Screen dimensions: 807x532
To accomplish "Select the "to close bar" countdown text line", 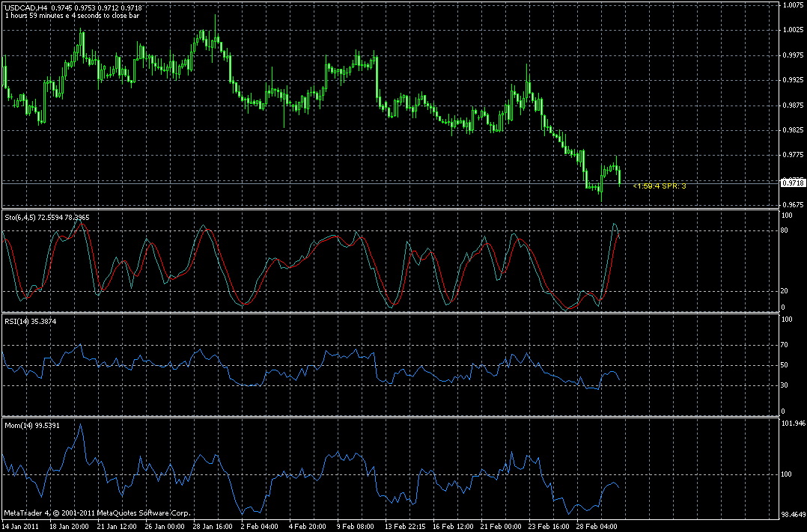I will pyautogui.click(x=72, y=16).
